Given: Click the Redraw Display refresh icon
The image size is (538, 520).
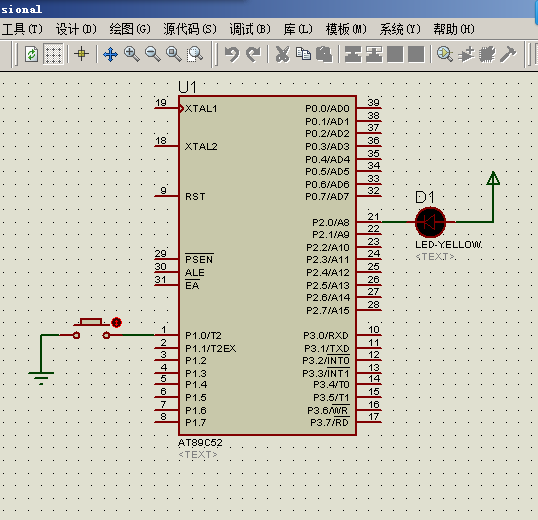Looking at the screenshot, I should pyautogui.click(x=32, y=54).
